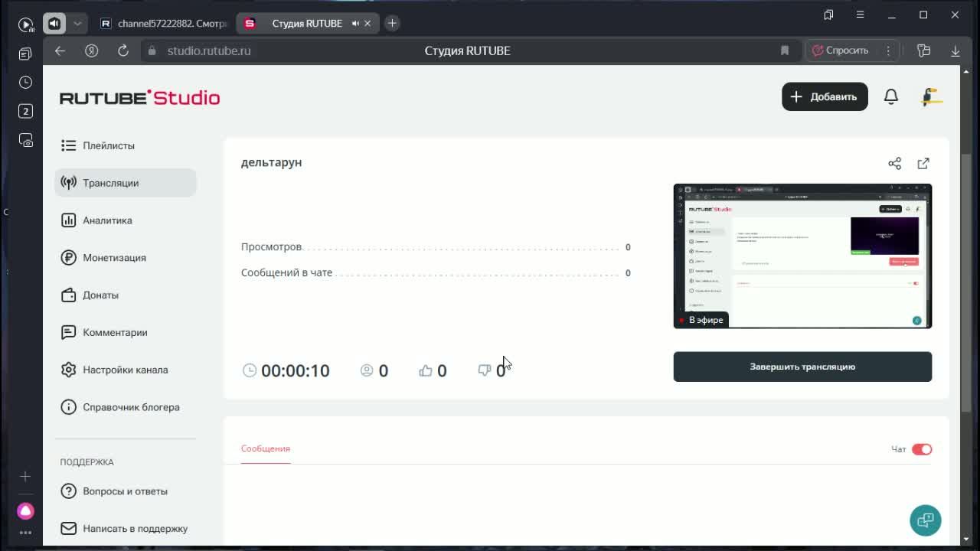Click the Добавить button
The image size is (980, 551).
pos(825,96)
